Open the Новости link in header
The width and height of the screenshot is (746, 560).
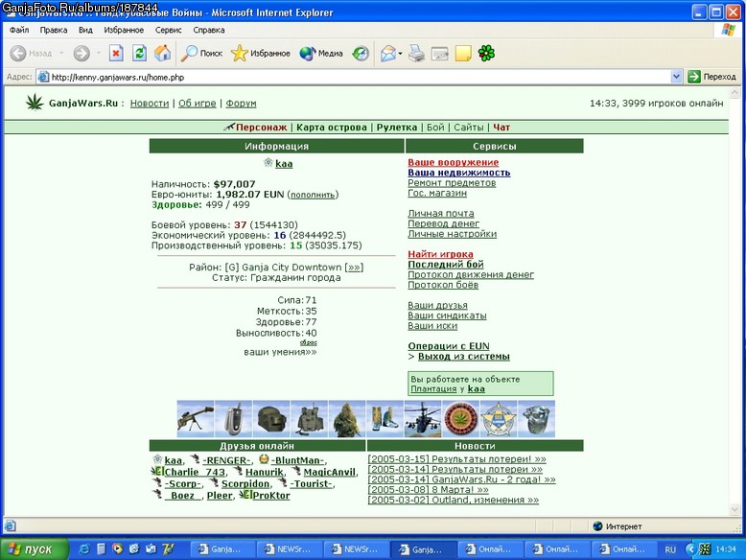coord(150,104)
